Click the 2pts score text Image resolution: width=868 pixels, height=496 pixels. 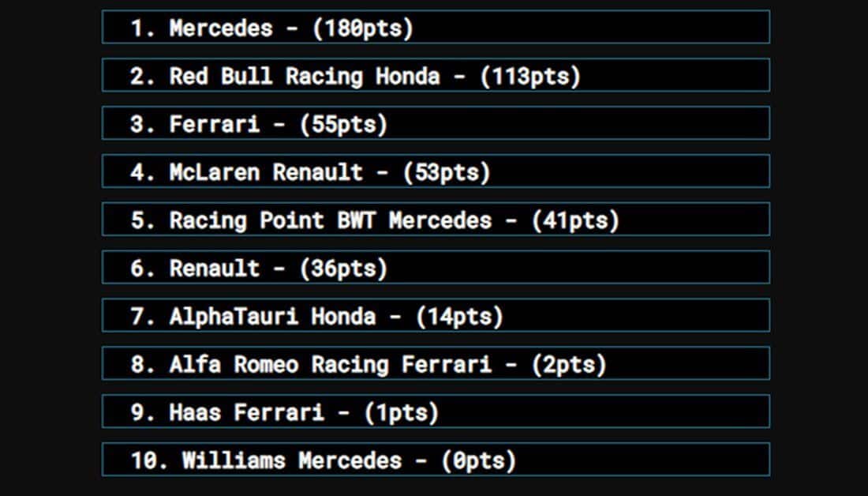point(569,365)
